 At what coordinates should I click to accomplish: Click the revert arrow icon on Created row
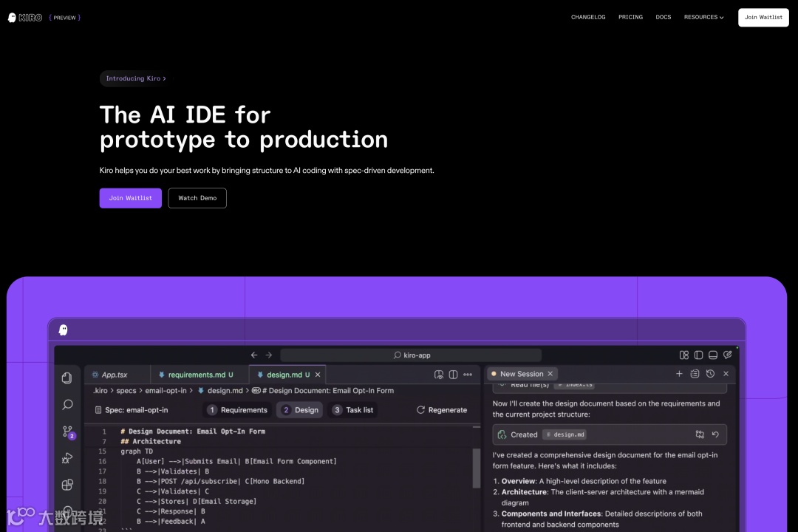[x=715, y=434]
